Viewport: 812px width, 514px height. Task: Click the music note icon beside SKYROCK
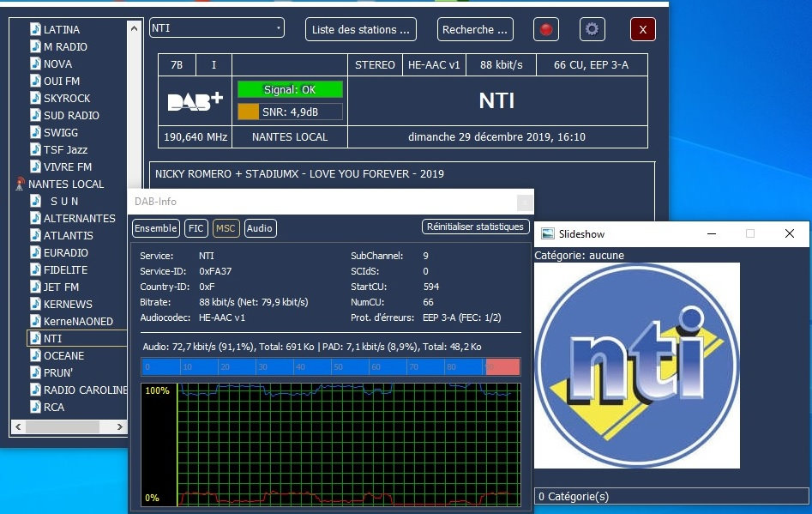click(x=35, y=98)
